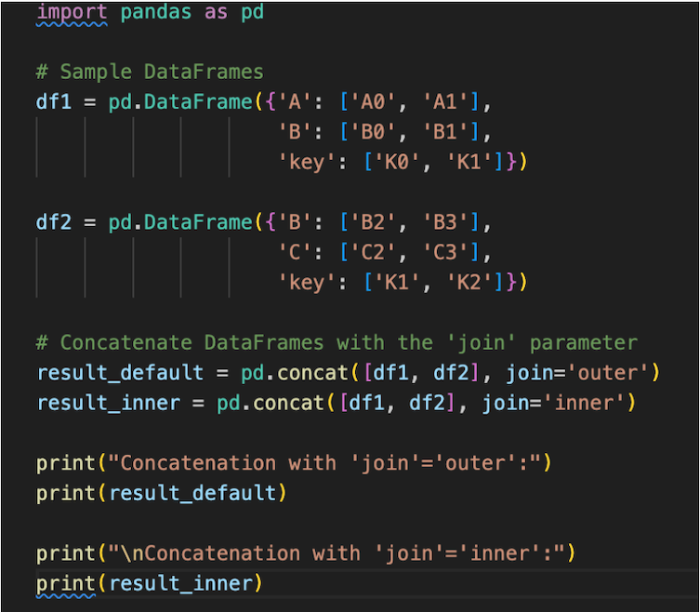Click the 'result_default' variable in its assignment
The height and width of the screenshot is (612, 700).
[120, 373]
